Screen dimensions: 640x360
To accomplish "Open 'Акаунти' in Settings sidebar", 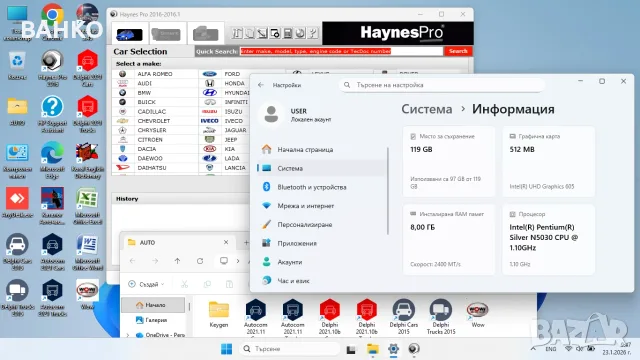I will (322, 262).
